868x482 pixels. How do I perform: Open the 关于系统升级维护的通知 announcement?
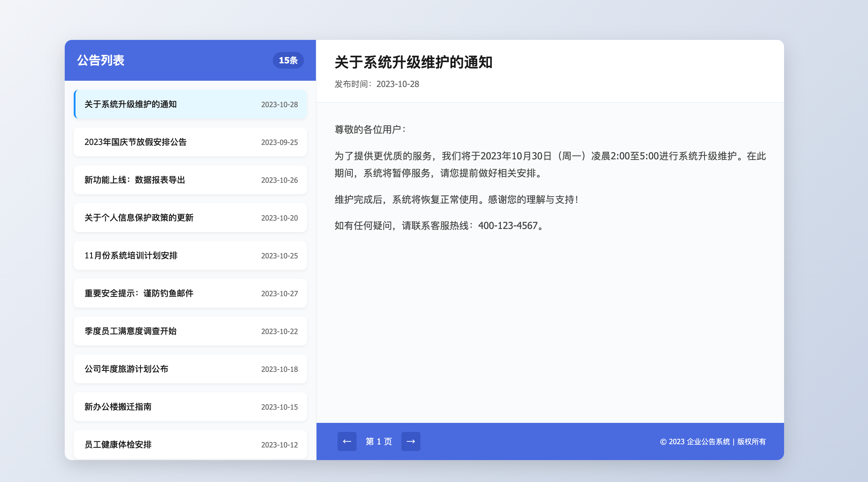click(x=131, y=104)
